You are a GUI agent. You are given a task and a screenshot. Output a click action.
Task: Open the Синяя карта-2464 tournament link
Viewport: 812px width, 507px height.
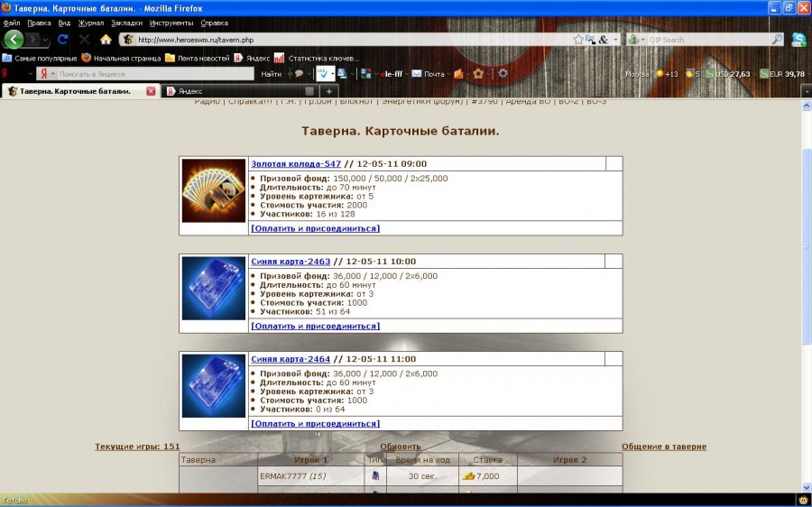[291, 359]
